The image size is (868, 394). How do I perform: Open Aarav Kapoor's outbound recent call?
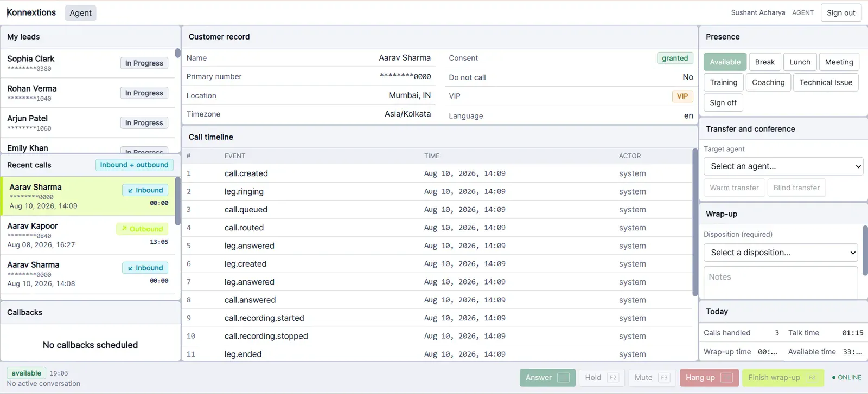coord(88,235)
